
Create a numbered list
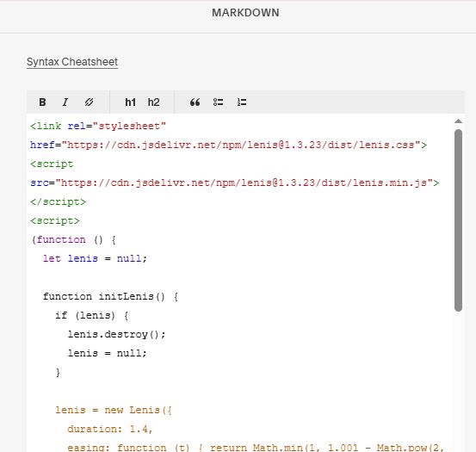(x=242, y=102)
